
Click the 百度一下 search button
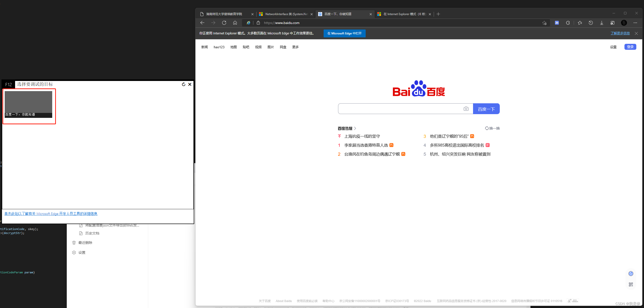tap(486, 109)
